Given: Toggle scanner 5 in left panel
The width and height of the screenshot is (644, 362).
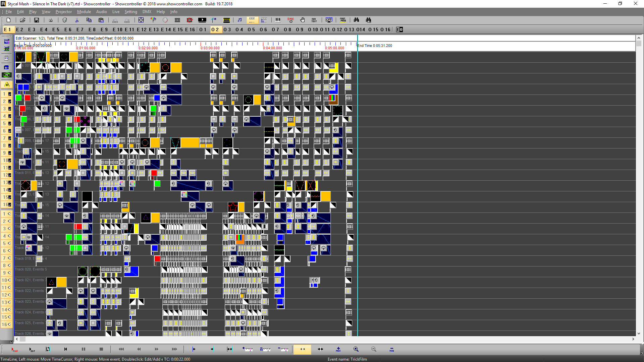Looking at the screenshot, I should point(7,123).
